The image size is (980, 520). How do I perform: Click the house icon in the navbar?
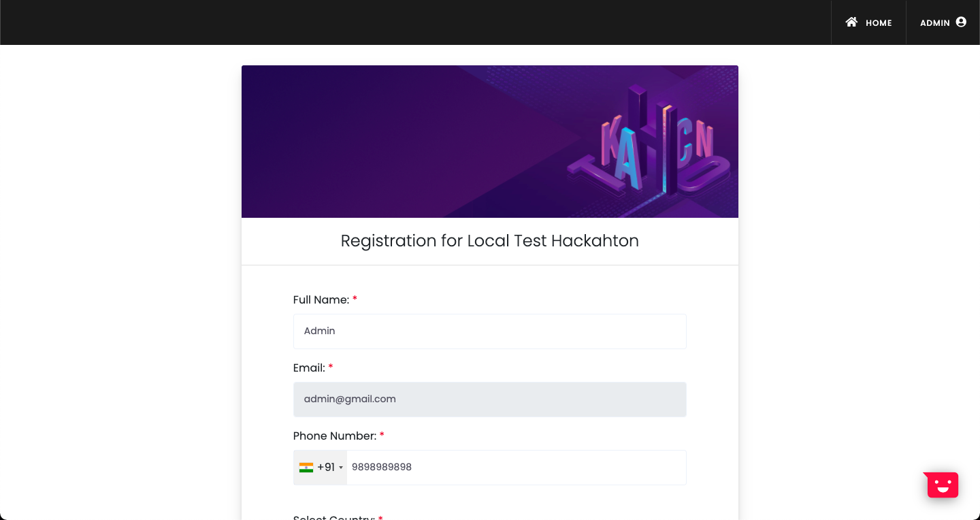851,22
